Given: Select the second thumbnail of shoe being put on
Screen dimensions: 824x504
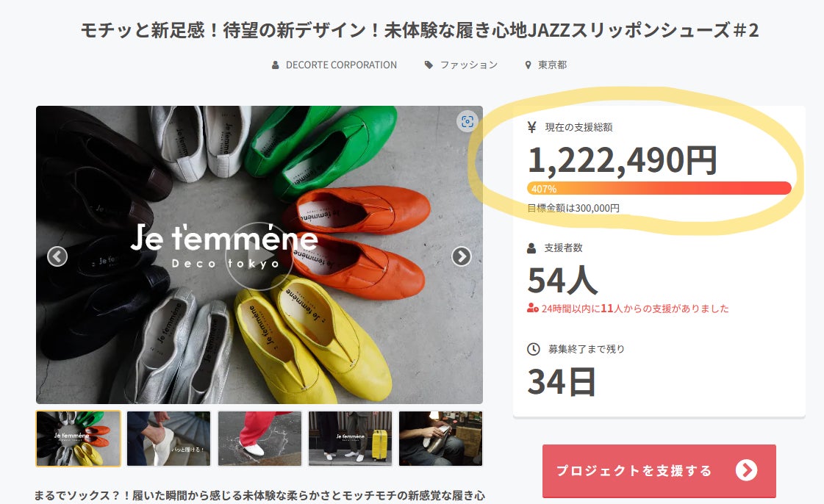Looking at the screenshot, I should pos(168,439).
